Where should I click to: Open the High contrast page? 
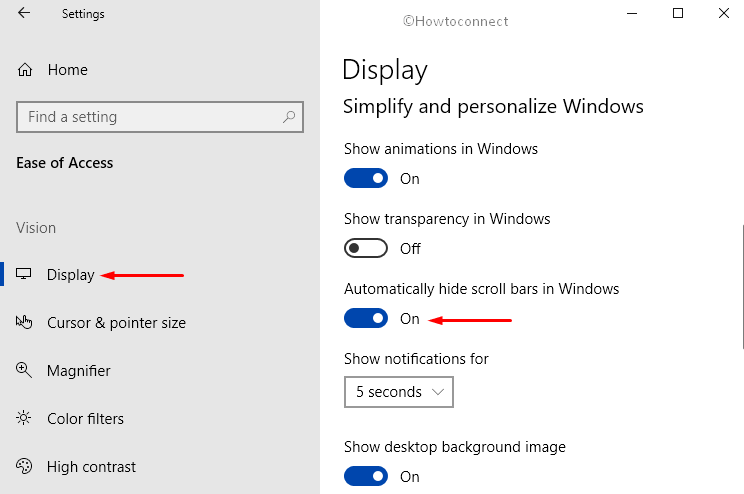(x=91, y=466)
